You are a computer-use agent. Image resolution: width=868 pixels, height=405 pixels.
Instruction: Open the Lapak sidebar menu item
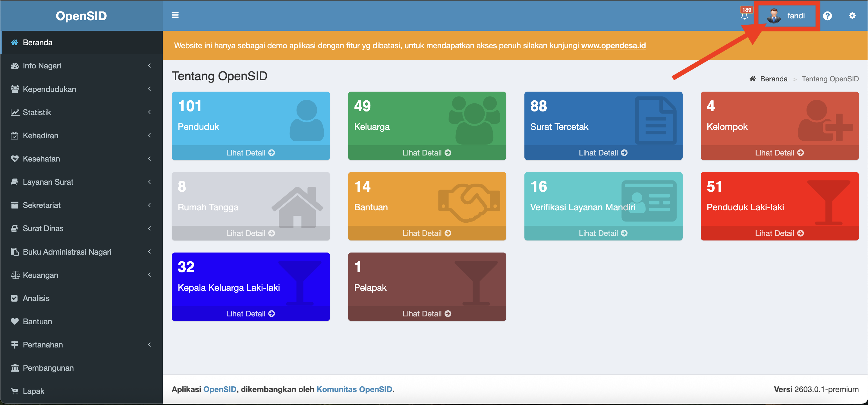[33, 391]
